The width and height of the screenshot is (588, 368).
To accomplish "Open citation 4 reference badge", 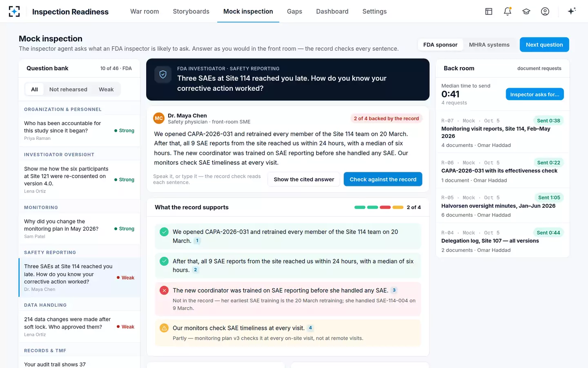I will coord(310,328).
